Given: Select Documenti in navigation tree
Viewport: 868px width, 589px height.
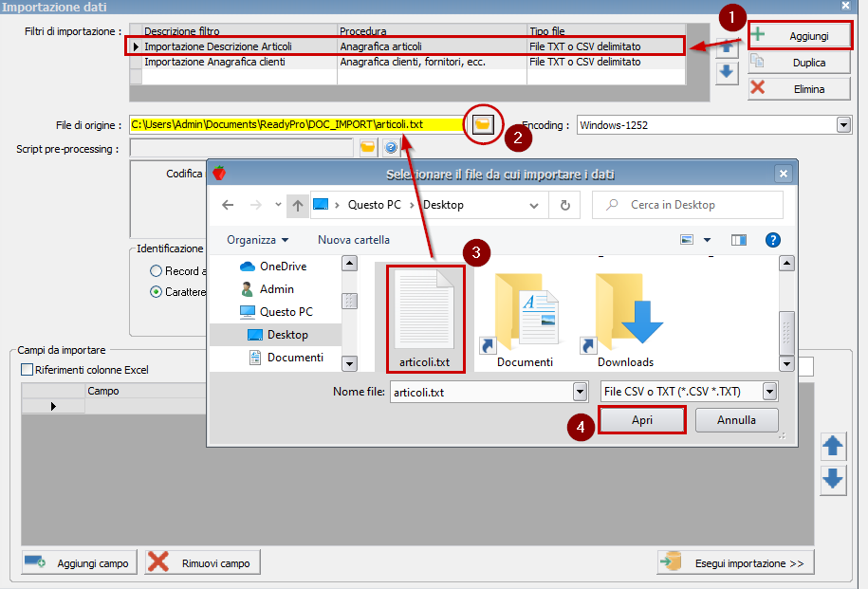Looking at the screenshot, I should 295,358.
